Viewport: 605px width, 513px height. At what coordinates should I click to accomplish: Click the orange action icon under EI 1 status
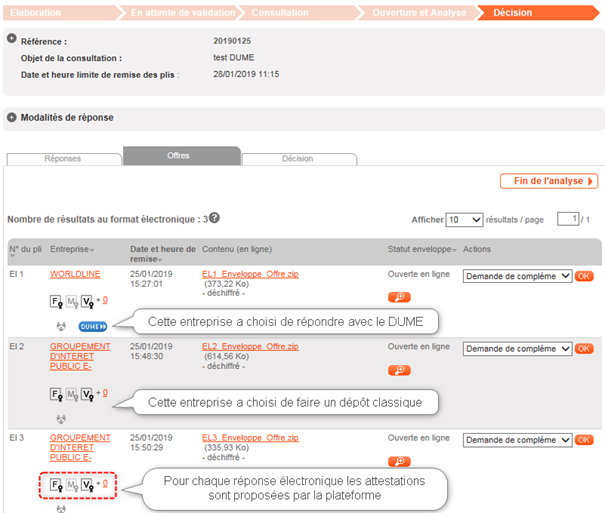click(x=399, y=297)
